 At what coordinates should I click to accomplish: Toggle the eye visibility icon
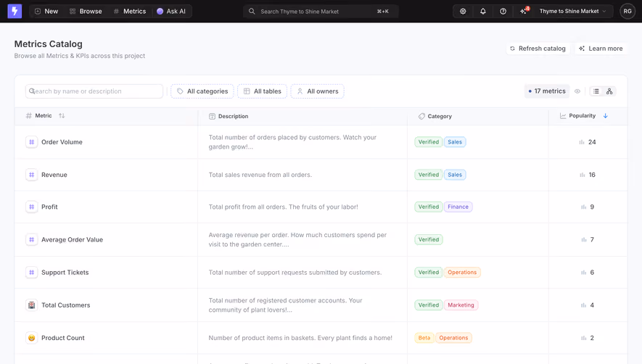(x=577, y=91)
